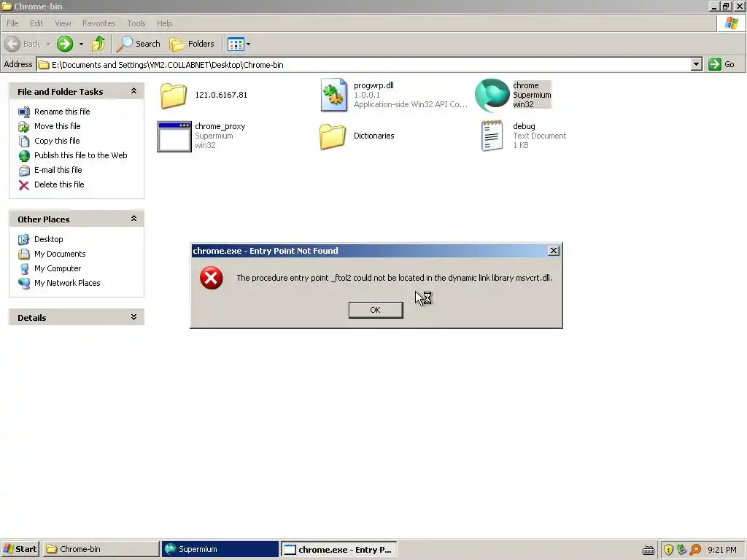
Task: Select the progwrp.dll file icon
Action: point(334,96)
